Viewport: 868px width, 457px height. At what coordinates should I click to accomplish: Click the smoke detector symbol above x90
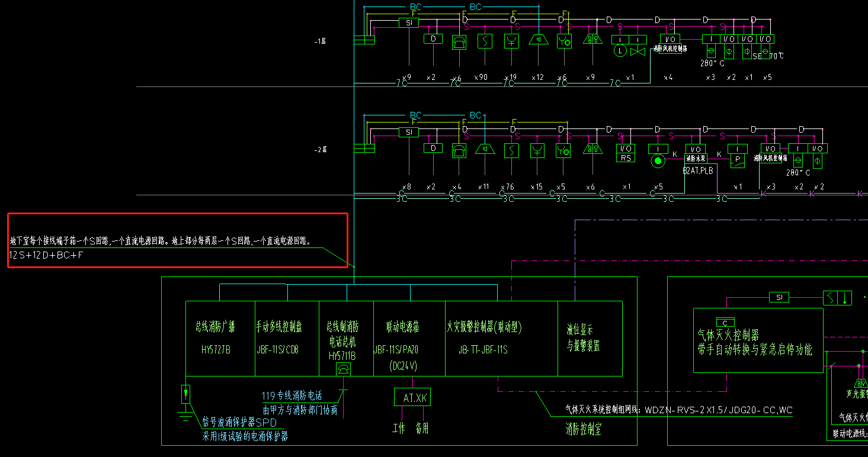[485, 41]
